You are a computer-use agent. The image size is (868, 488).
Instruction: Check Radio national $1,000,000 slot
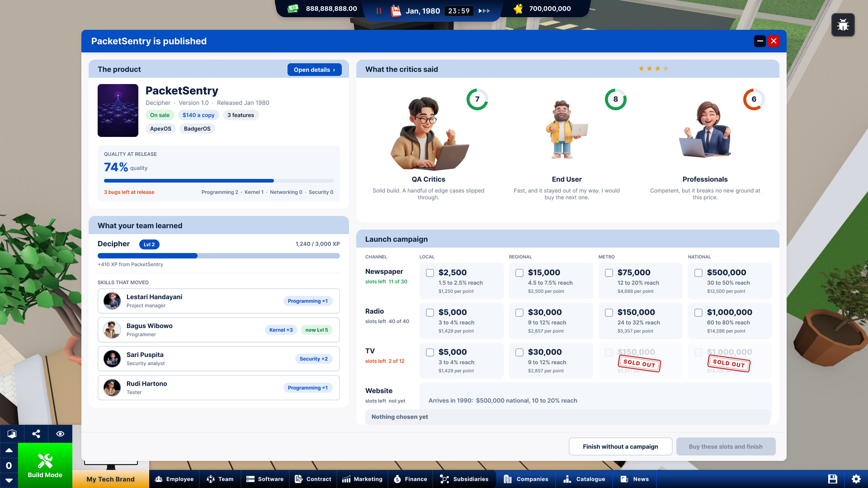click(x=698, y=313)
